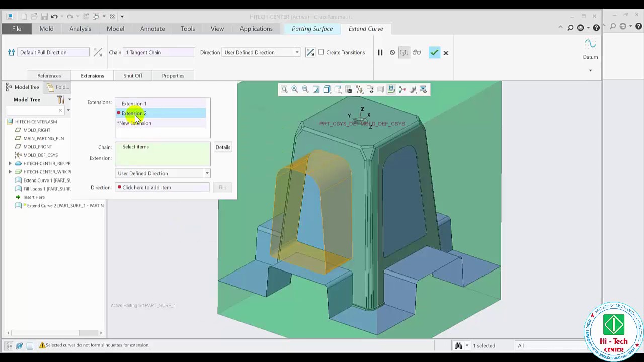
Task: Switch to the Mold ribbon tab
Action: pos(46,29)
